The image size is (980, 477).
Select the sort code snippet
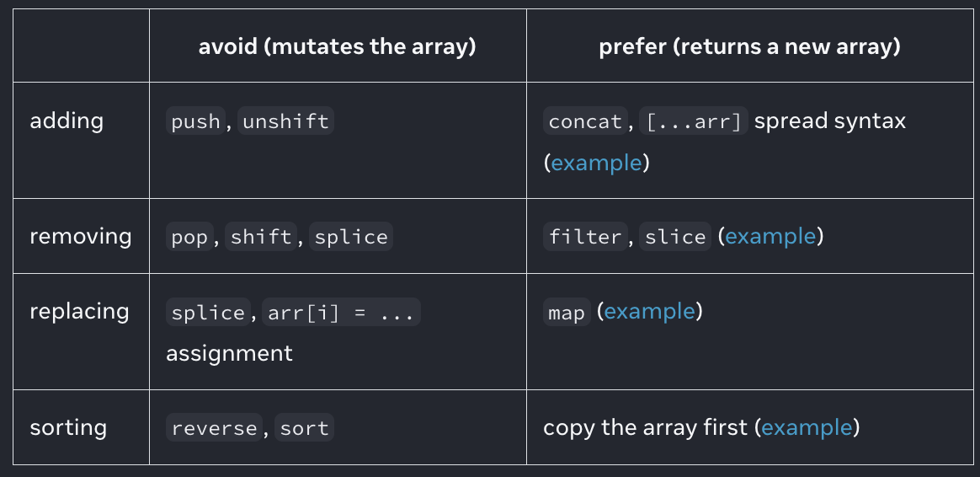pos(304,428)
